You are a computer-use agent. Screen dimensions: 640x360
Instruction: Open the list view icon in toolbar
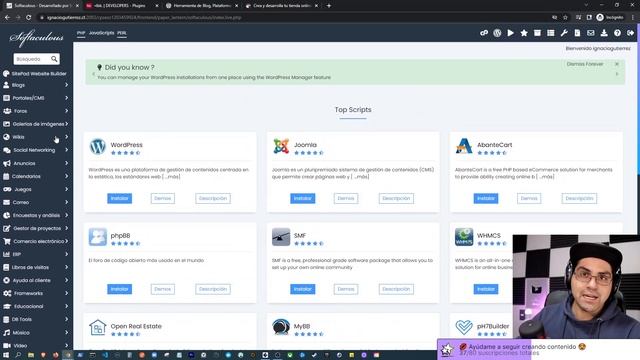tap(551, 33)
